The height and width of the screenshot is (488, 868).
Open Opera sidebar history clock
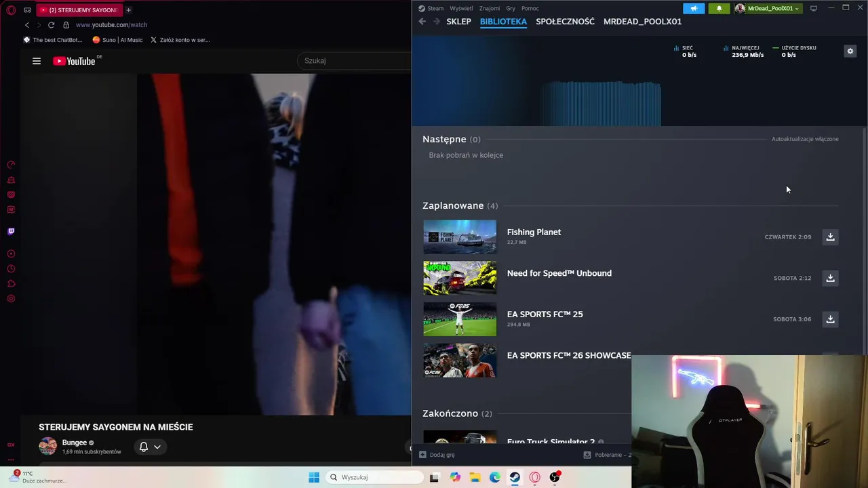coord(11,269)
